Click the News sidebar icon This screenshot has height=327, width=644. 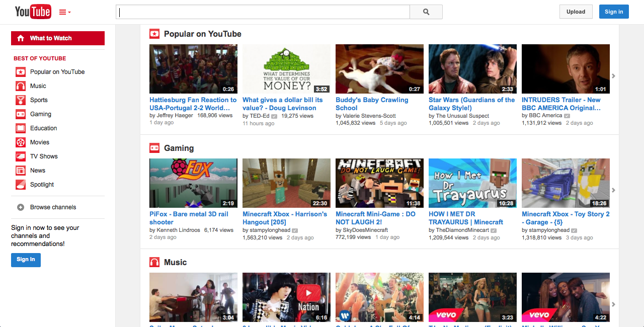[21, 171]
